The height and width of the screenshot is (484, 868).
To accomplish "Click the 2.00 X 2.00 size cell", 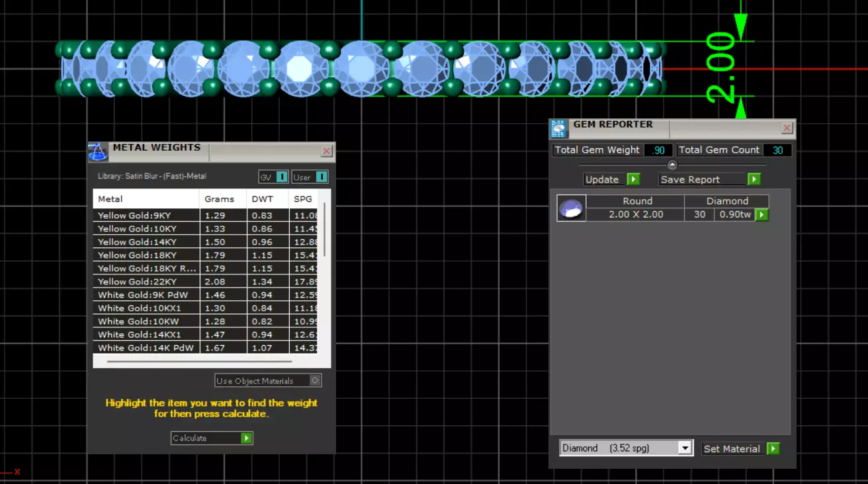I will coord(636,214).
